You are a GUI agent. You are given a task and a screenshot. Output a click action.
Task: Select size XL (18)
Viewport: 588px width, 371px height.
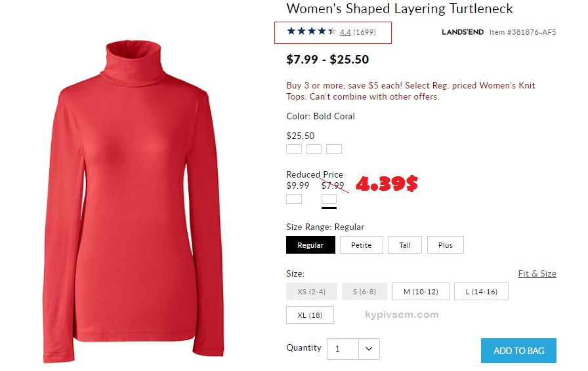310,315
